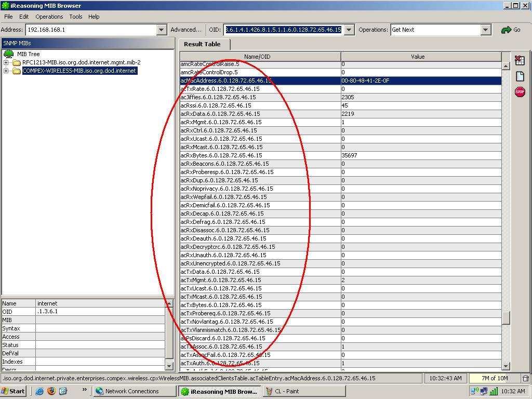
Task: Open the Tools menu
Action: [76, 17]
